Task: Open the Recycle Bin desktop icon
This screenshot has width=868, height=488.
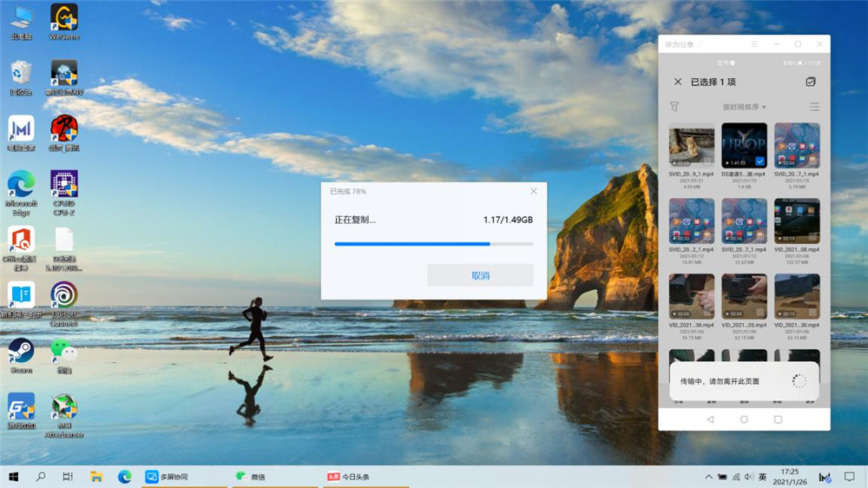Action: click(21, 77)
